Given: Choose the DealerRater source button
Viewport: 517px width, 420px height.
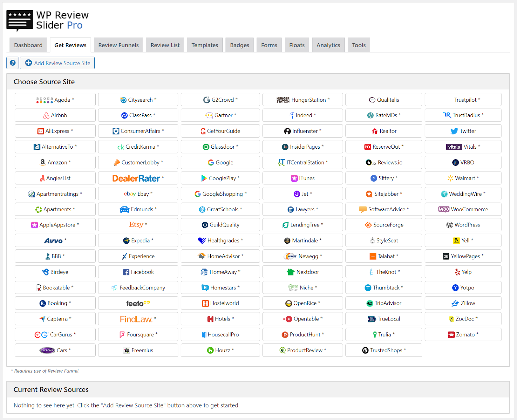Looking at the screenshot, I should [138, 178].
